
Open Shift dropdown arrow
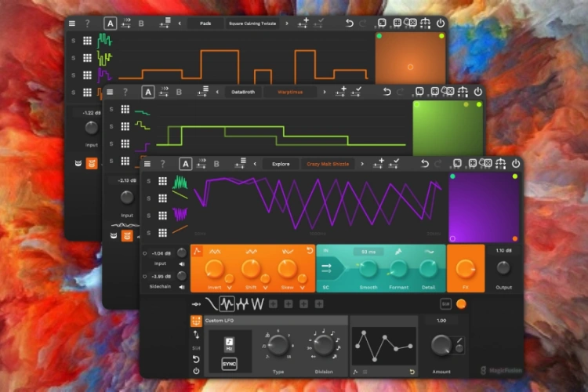tap(265, 288)
